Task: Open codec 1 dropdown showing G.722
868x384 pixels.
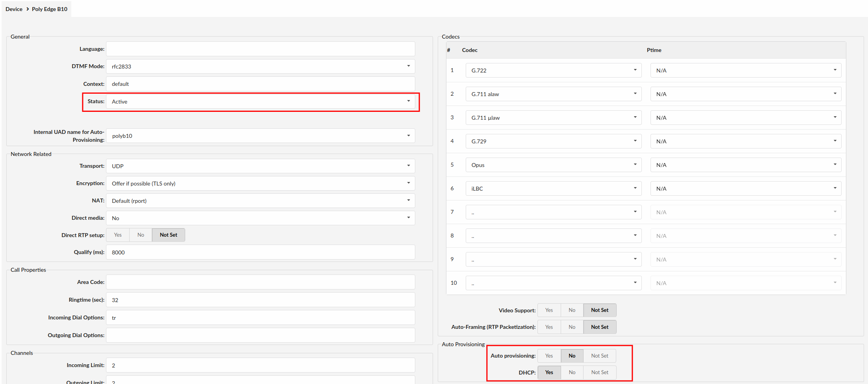Action: 553,70
